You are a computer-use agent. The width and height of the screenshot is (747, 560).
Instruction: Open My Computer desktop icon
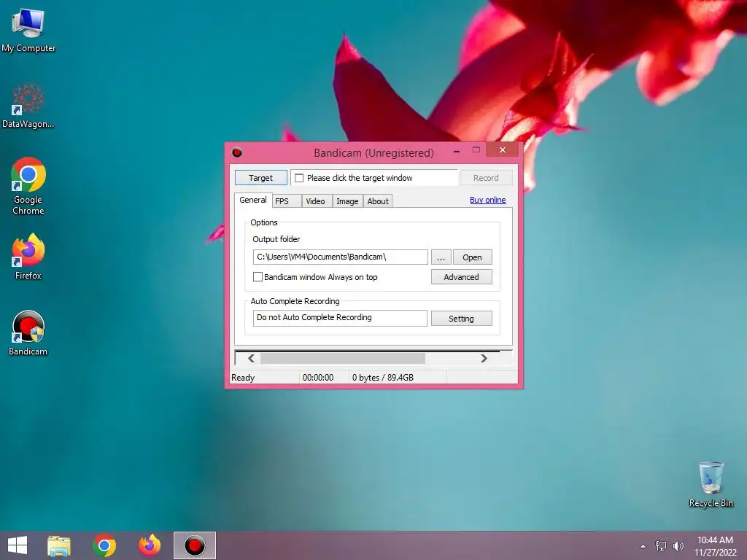28,31
